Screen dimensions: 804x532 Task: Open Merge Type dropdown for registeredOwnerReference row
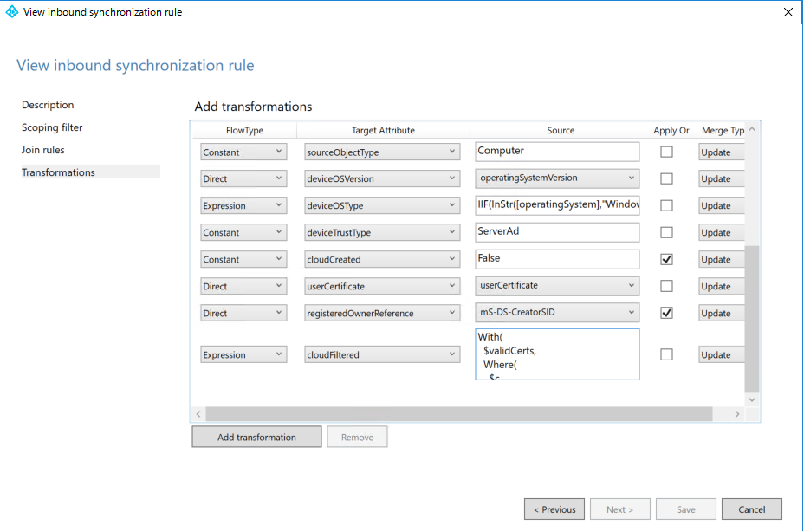[x=722, y=313]
